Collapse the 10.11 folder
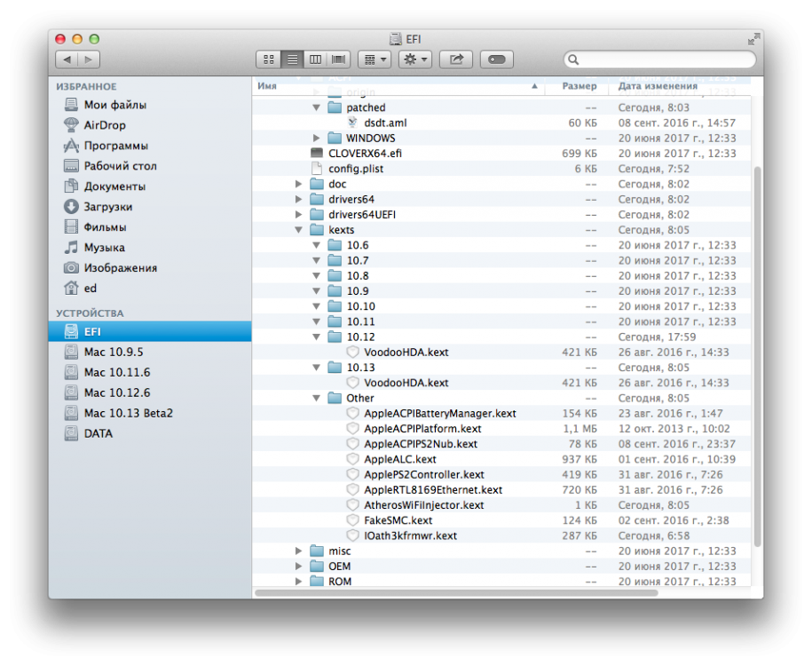The height and width of the screenshot is (666, 812). click(x=317, y=321)
